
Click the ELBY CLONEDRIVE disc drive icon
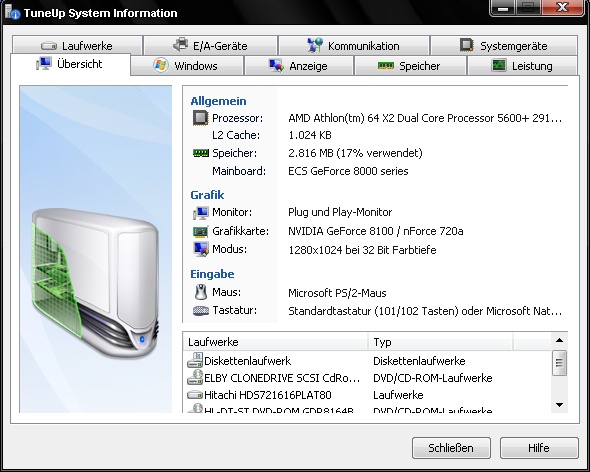coord(195,377)
